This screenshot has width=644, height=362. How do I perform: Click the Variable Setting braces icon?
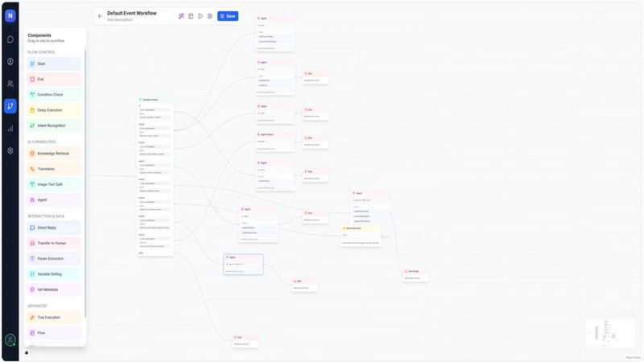tap(32, 274)
